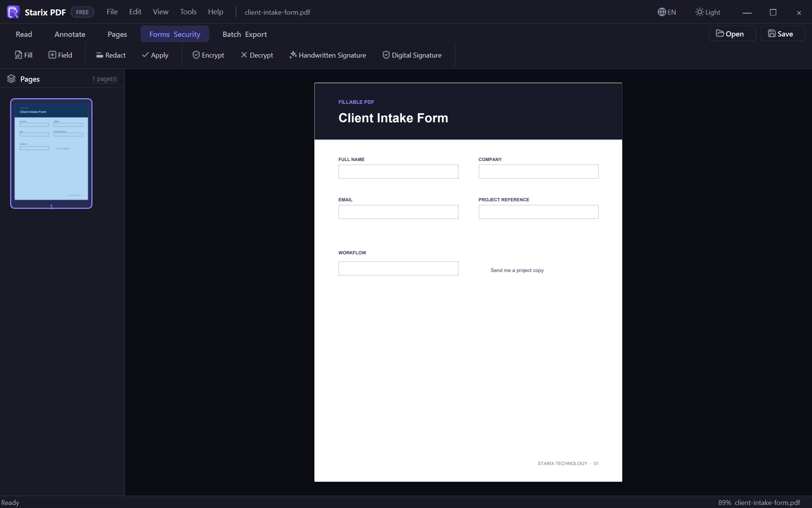The height and width of the screenshot is (508, 812).
Task: Choose the Field tool to add a field
Action: (x=60, y=55)
